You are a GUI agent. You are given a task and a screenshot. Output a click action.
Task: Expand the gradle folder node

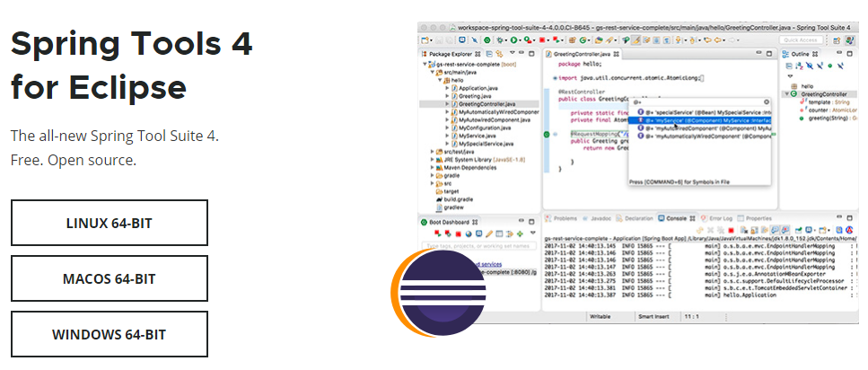pyautogui.click(x=433, y=175)
